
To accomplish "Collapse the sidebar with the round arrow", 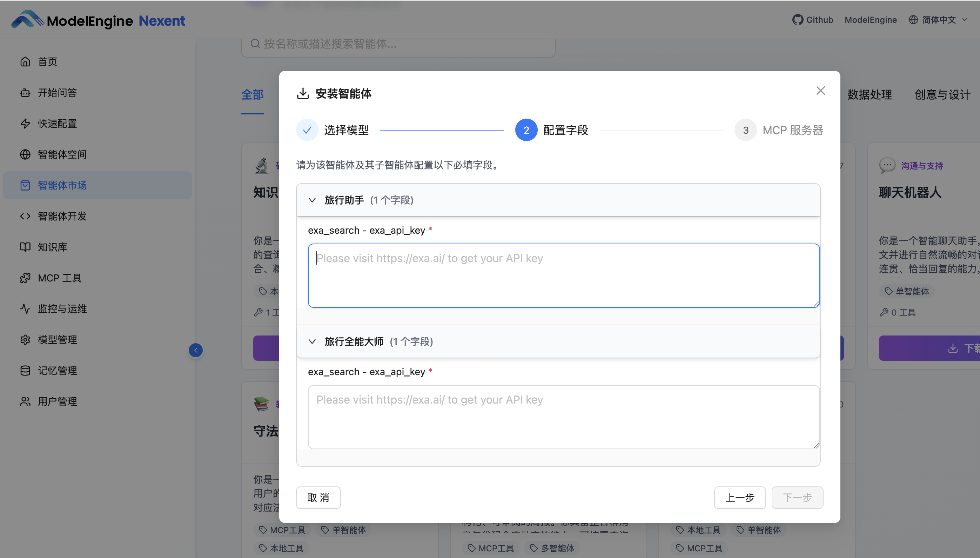I will pos(196,350).
